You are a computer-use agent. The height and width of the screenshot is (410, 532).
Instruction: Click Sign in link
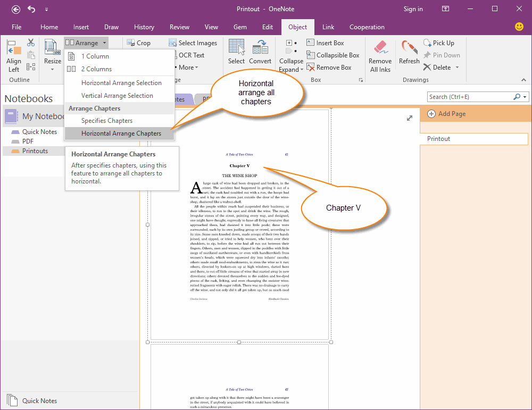click(413, 9)
